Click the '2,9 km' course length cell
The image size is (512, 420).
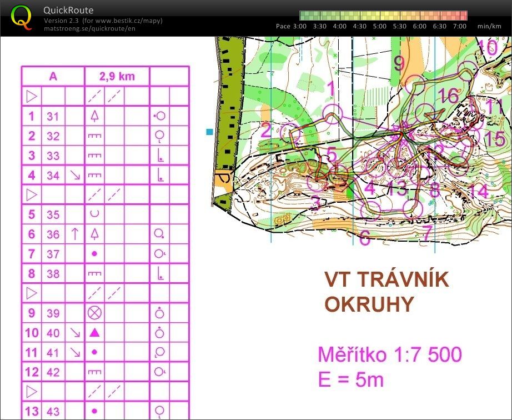point(117,77)
